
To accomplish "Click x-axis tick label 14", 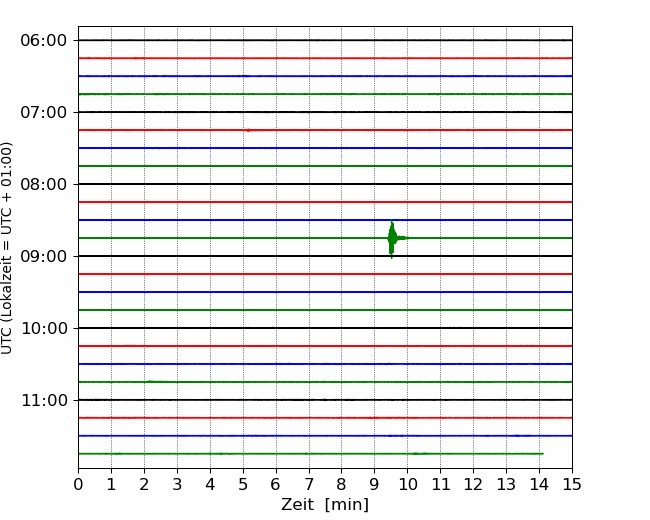I will pyautogui.click(x=539, y=484).
